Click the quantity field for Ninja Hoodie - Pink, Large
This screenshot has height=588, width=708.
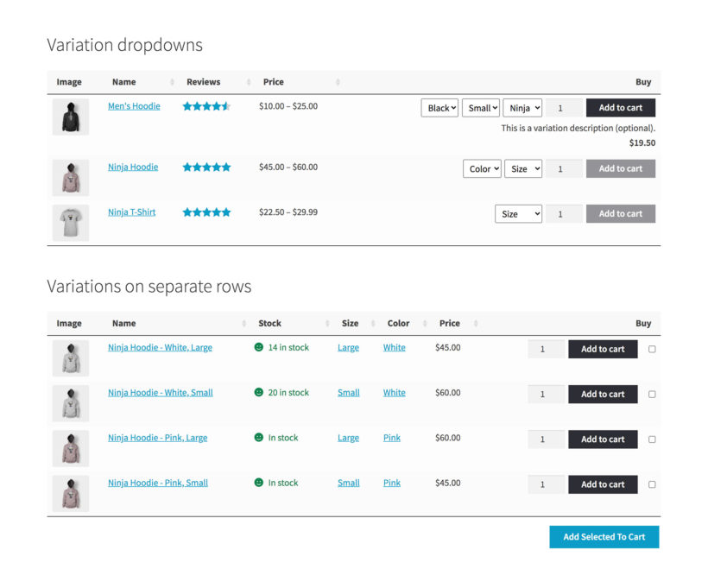[x=545, y=439]
